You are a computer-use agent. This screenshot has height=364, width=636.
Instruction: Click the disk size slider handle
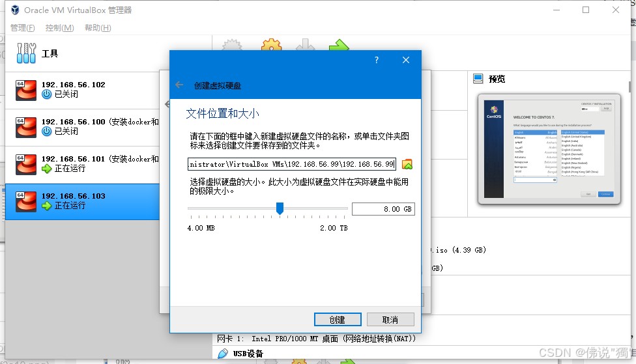coord(280,208)
